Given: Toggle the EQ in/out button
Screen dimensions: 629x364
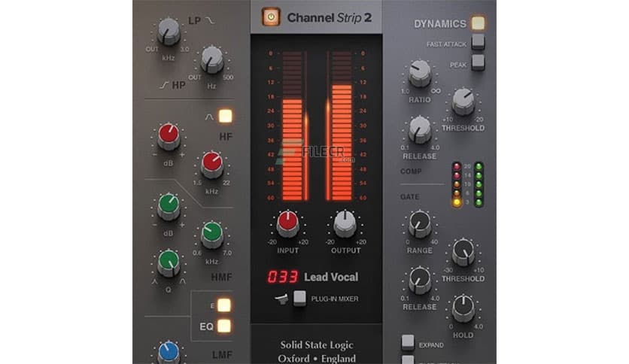Looking at the screenshot, I should click(224, 326).
